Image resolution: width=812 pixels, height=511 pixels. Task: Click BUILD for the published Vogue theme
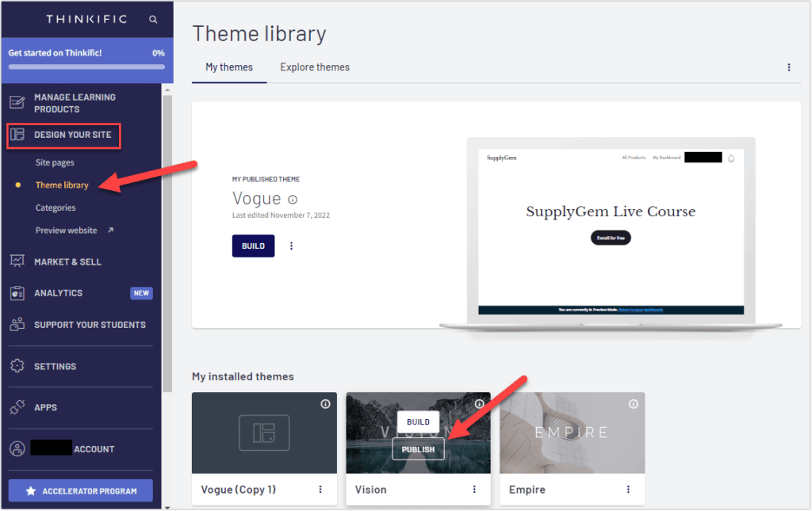253,246
